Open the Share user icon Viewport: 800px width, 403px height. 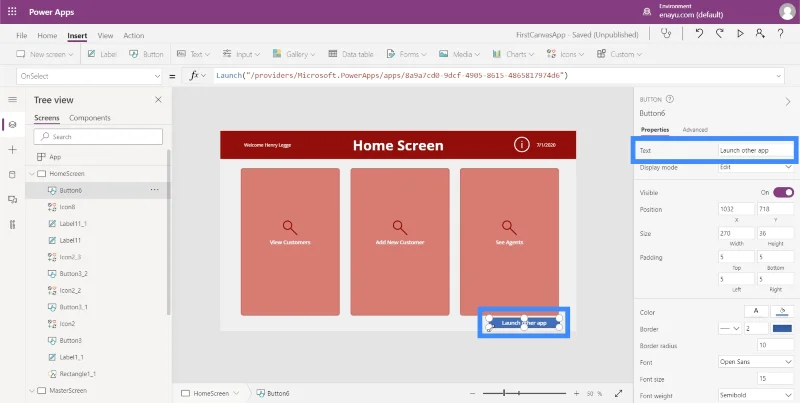(760, 34)
